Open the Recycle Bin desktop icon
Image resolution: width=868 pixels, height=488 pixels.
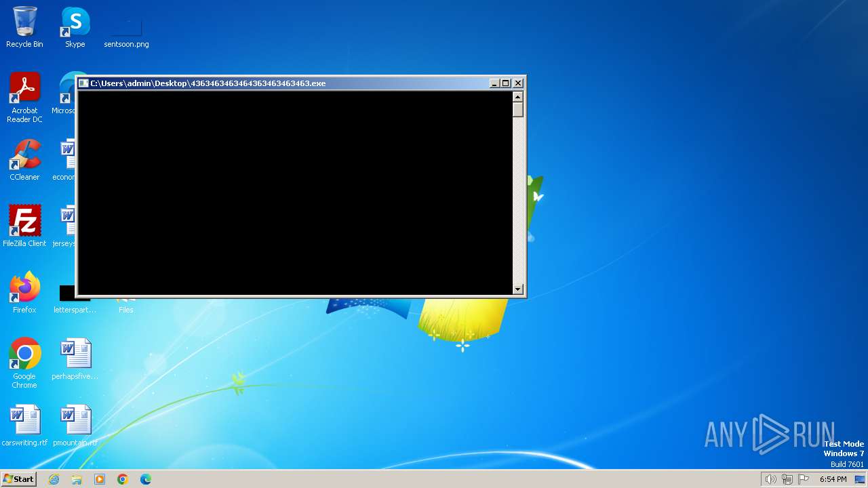(x=24, y=27)
